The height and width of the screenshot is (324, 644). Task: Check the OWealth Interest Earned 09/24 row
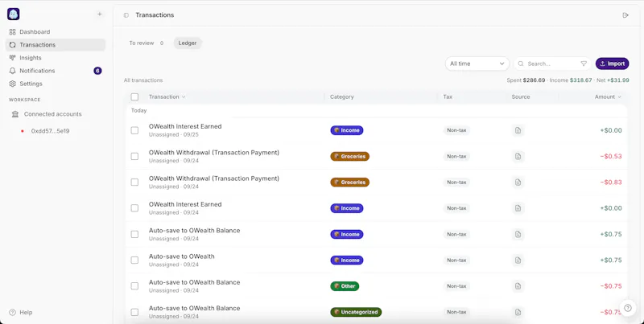[134, 208]
